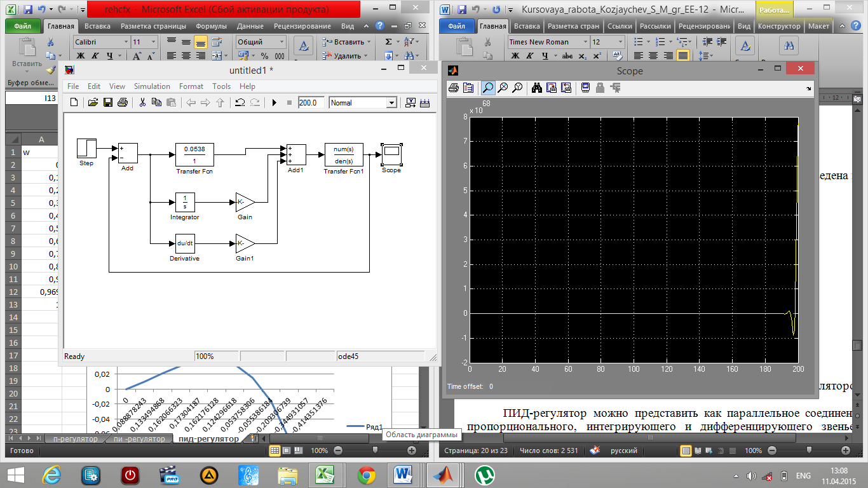Toggle the Zoom magnifier tool in Scope
This screenshot has height=488, width=868.
click(x=487, y=88)
